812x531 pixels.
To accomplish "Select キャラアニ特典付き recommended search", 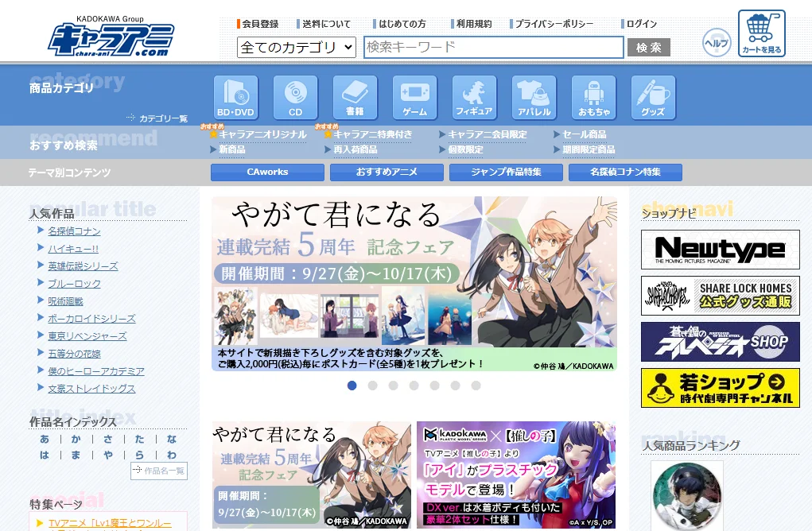I will (x=373, y=134).
